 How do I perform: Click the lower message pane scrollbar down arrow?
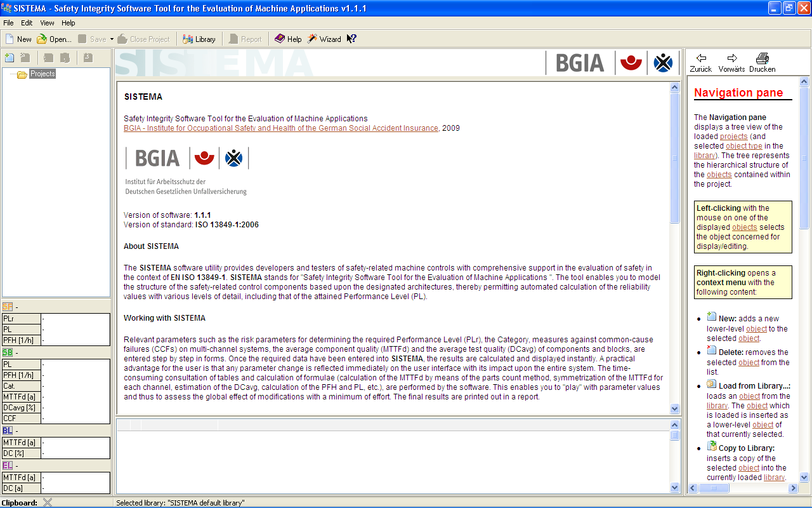pyautogui.click(x=675, y=487)
